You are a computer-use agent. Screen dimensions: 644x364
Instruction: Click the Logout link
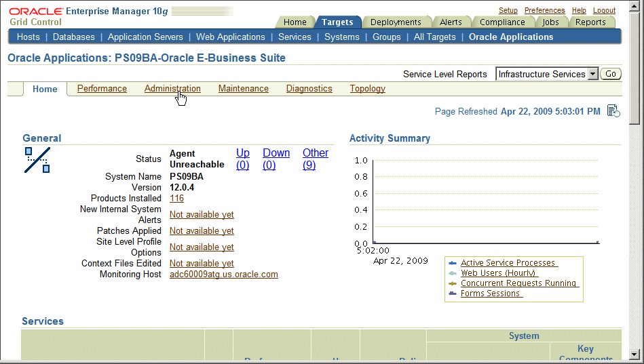(604, 10)
